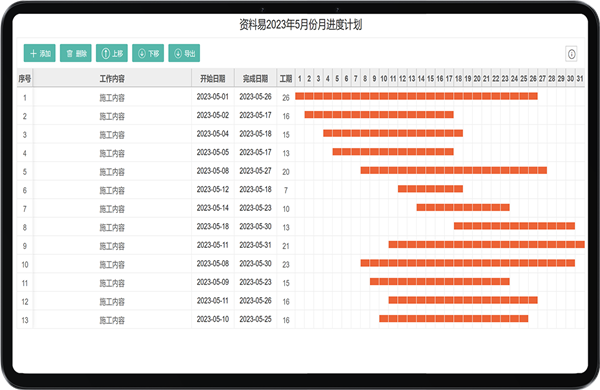Select day 1 column header
The image size is (600, 390).
300,78
